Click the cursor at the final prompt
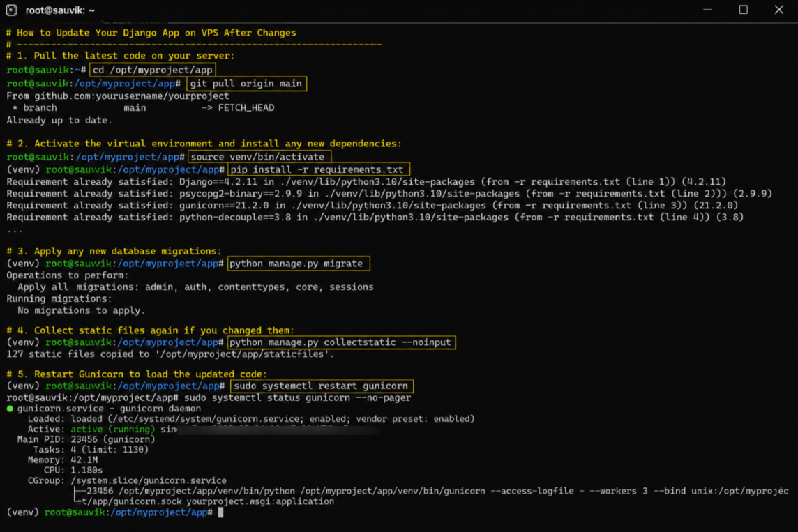This screenshot has width=798, height=532. (x=220, y=512)
